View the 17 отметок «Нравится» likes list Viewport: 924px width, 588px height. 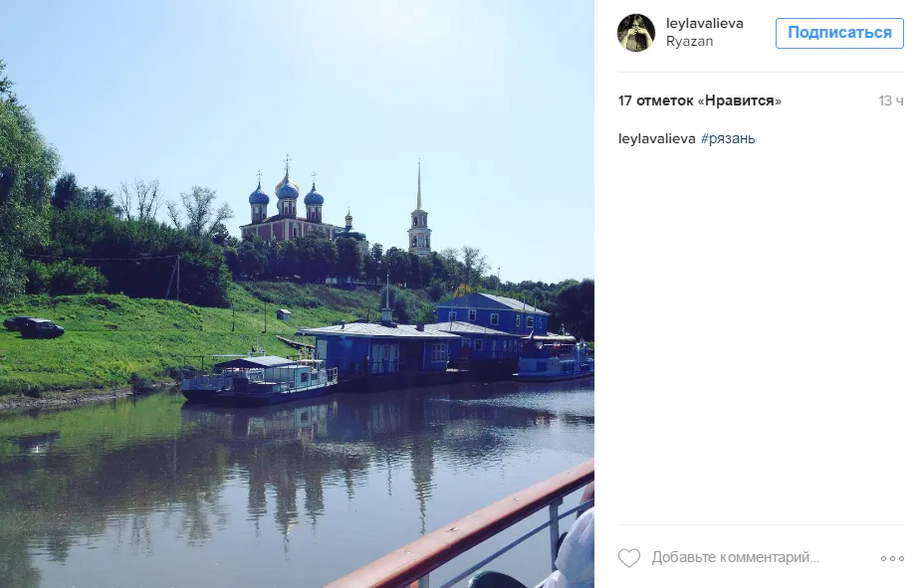(700, 100)
